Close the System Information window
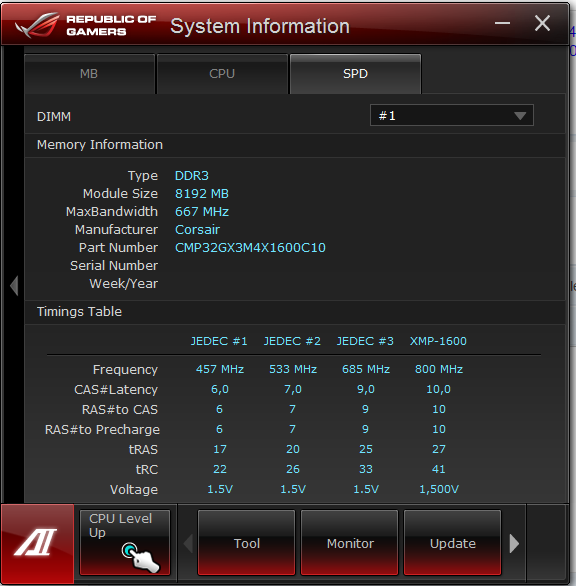Viewport: 576px width, 586px height. pyautogui.click(x=542, y=23)
